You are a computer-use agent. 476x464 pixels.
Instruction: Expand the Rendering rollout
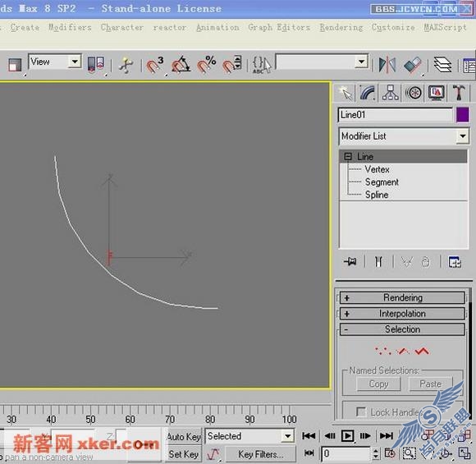pos(402,297)
